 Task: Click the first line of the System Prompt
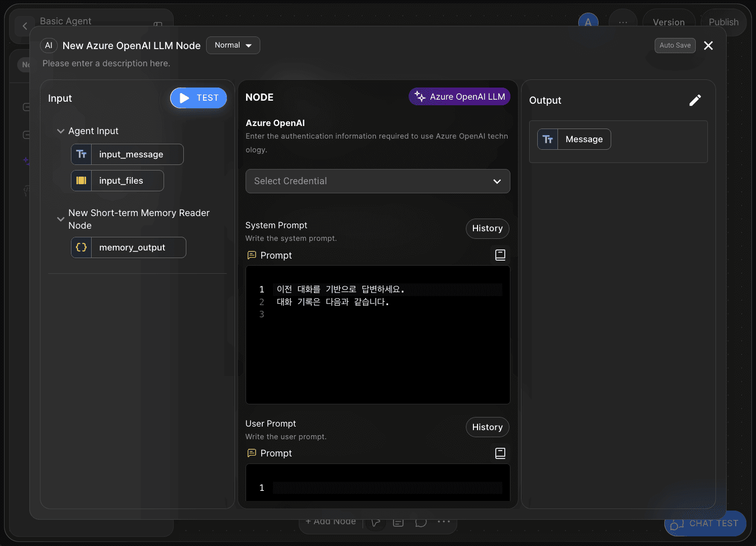[x=340, y=289]
